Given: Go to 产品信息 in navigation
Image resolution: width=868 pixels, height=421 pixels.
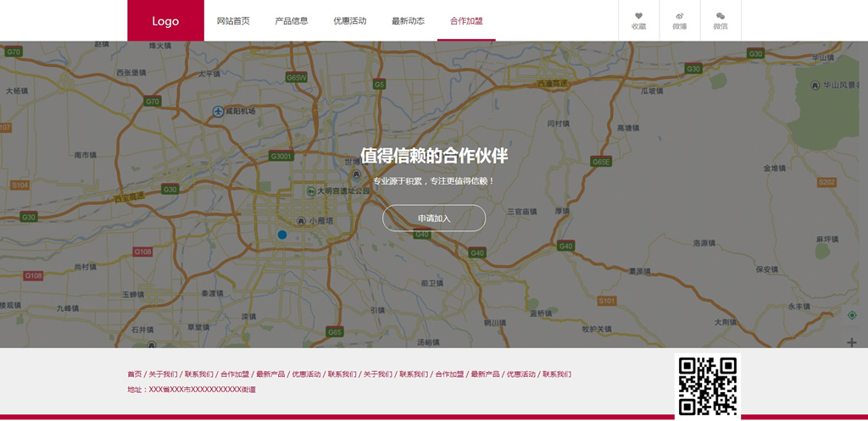Looking at the screenshot, I should click(292, 21).
